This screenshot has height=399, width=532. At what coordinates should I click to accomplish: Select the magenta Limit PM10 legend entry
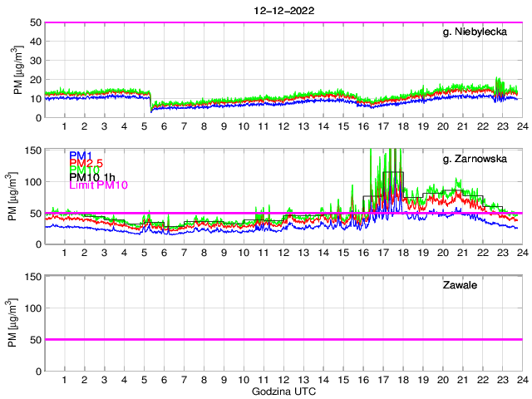point(98,185)
